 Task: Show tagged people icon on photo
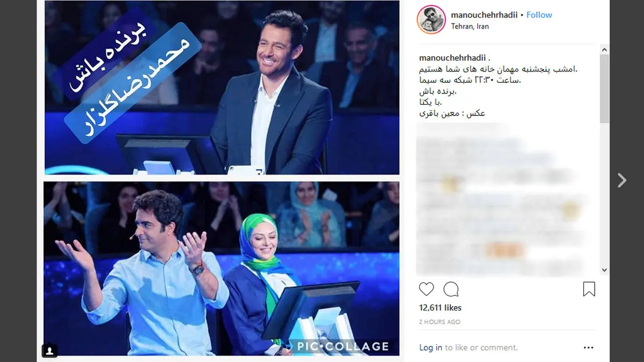(x=49, y=350)
